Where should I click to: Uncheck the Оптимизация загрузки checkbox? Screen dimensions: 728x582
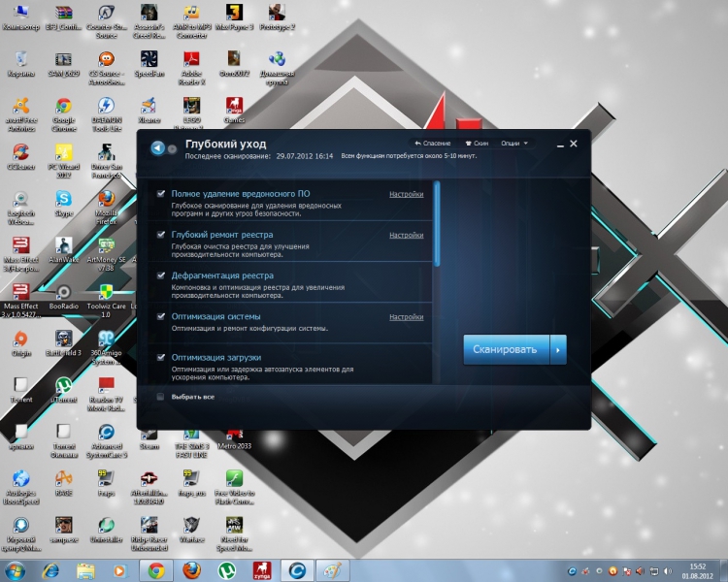tap(161, 357)
